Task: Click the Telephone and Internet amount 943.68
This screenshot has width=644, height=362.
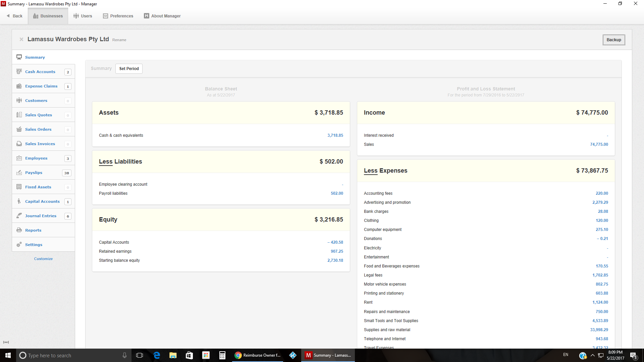Action: (602, 339)
